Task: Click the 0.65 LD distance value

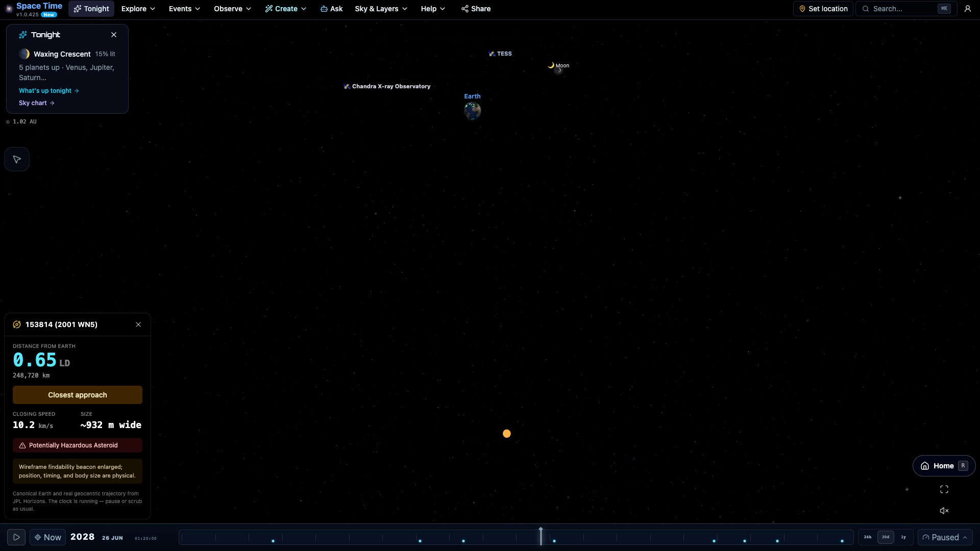Action: coord(41,360)
